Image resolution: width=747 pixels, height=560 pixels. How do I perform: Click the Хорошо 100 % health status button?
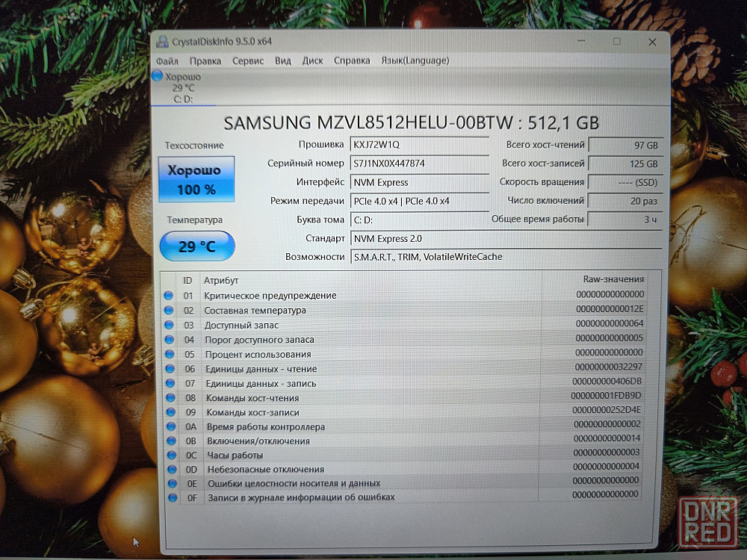click(196, 179)
